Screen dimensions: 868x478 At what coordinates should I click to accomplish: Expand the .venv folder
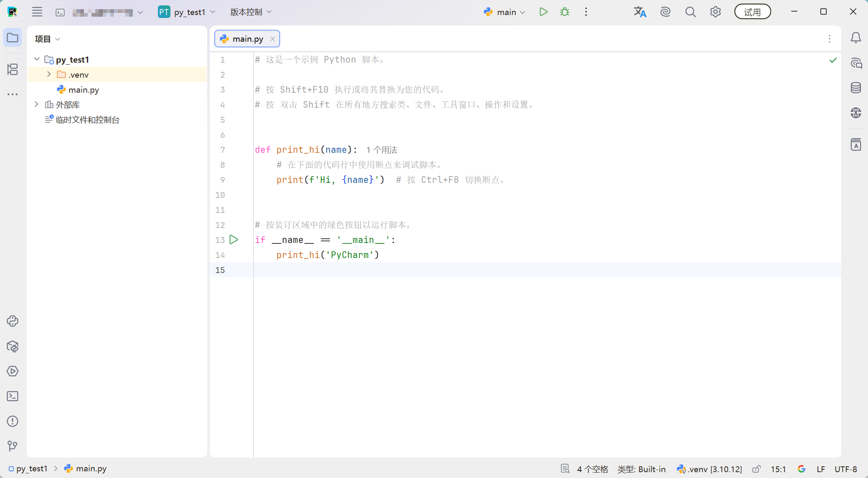pyautogui.click(x=49, y=74)
